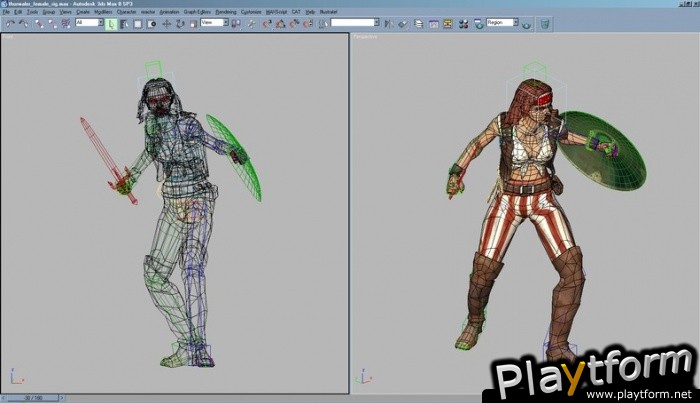Click the time slider showing frame 30
This screenshot has height=403, width=700.
tap(37, 398)
